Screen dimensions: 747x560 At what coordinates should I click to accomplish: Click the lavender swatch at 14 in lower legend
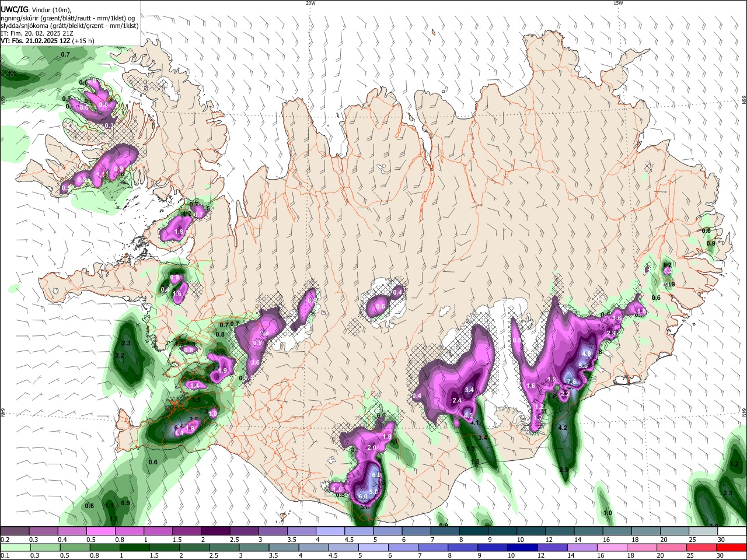582,548
